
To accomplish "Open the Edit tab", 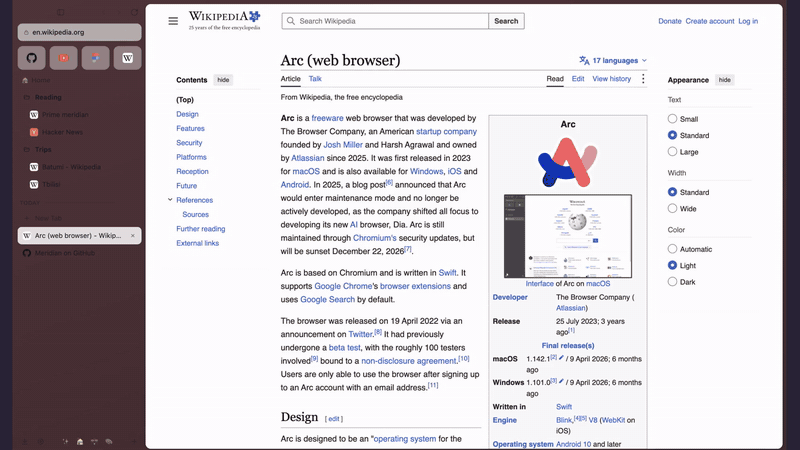I will coord(578,79).
